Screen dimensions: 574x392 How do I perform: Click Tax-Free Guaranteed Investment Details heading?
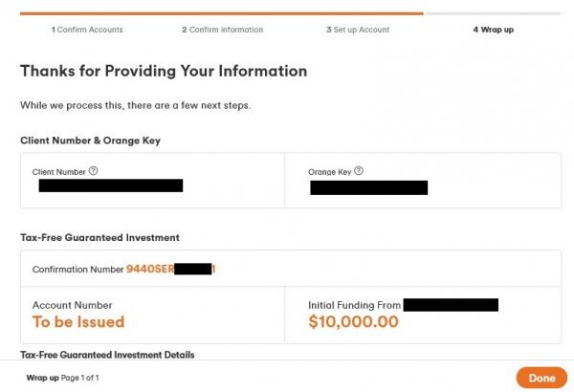107,355
